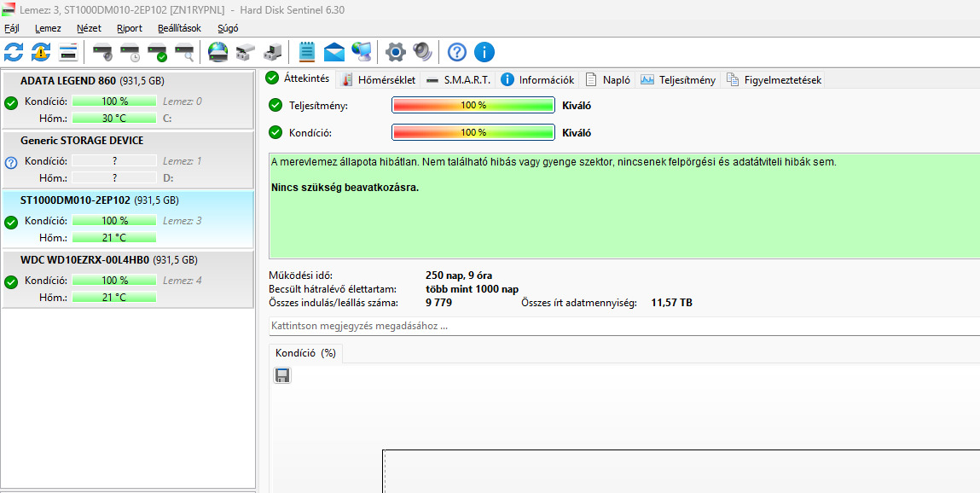Image resolution: width=980 pixels, height=493 pixels.
Task: Open the Figyelmeztetések tab
Action: click(x=773, y=80)
